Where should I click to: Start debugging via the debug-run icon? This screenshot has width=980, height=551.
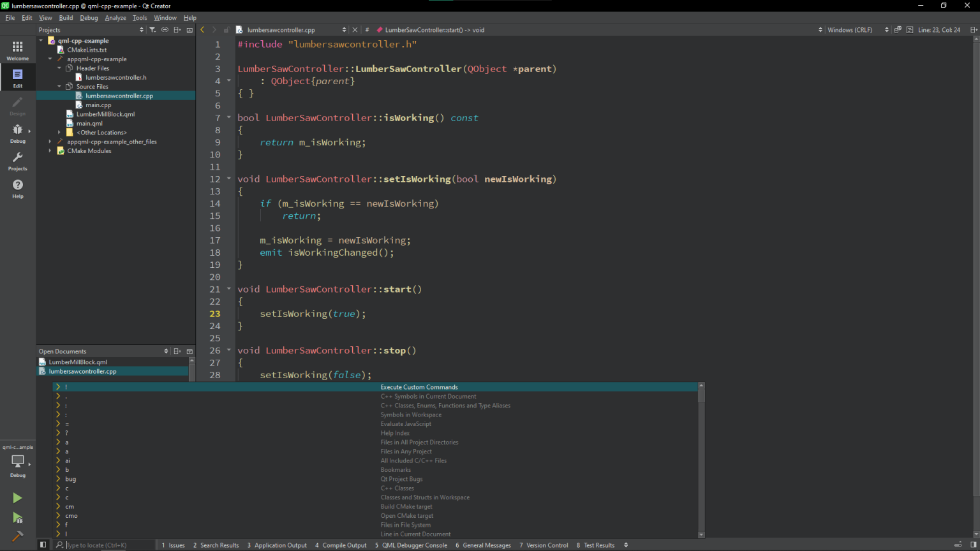coord(17,518)
